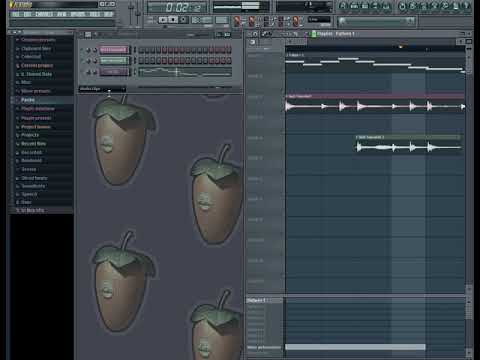Open the pink first channel button
The image size is (480, 360).
113,50
